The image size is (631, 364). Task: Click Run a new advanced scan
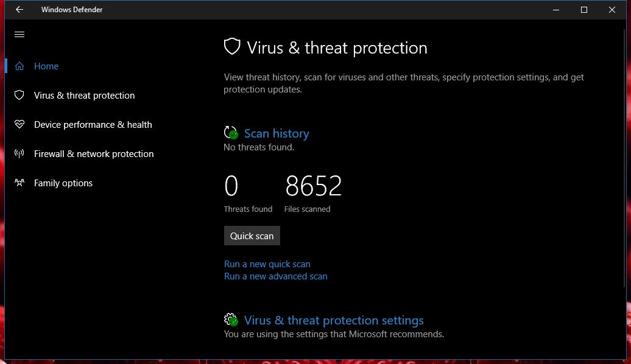(276, 276)
